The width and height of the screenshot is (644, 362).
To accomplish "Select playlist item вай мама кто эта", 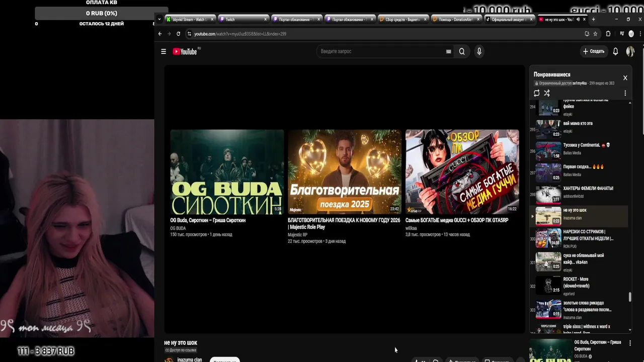I will tap(579, 128).
